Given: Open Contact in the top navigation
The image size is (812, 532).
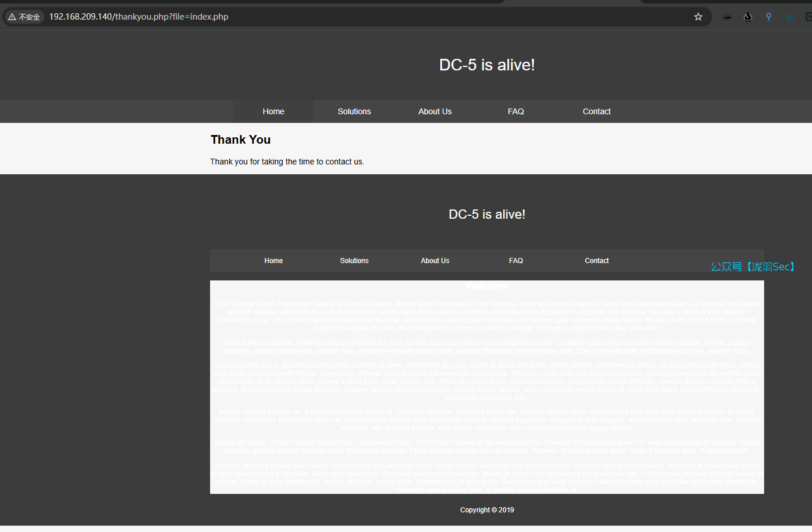Looking at the screenshot, I should tap(597, 111).
